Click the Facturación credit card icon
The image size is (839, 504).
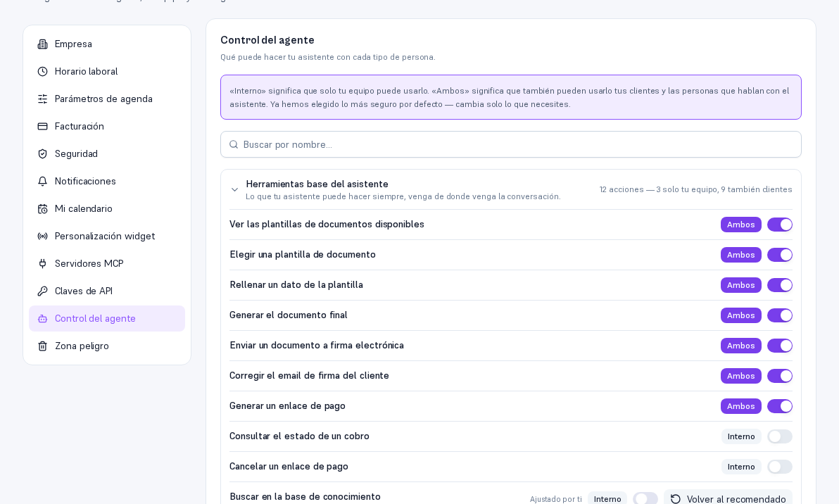[42, 126]
